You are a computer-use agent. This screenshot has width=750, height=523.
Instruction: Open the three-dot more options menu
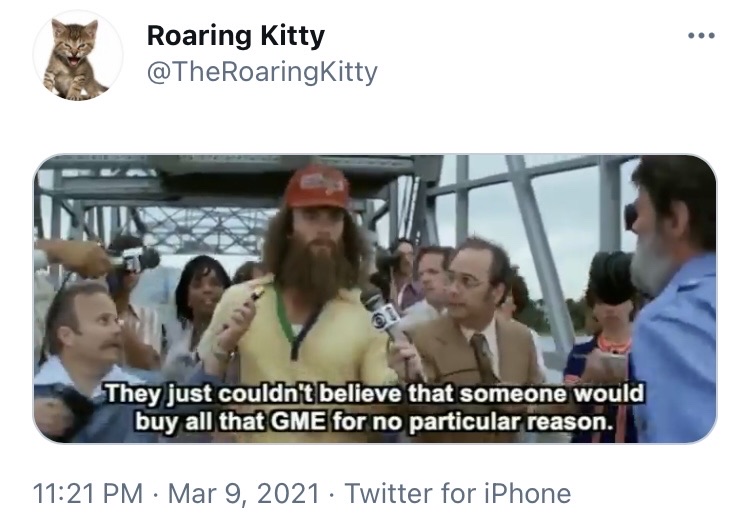pos(701,35)
